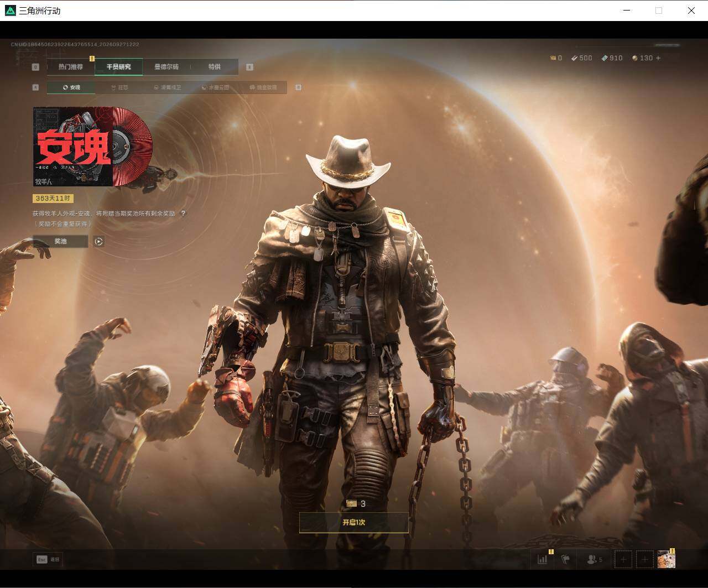Click the gold ticket currency showing 0
The width and height of the screenshot is (708, 588).
pyautogui.click(x=556, y=58)
